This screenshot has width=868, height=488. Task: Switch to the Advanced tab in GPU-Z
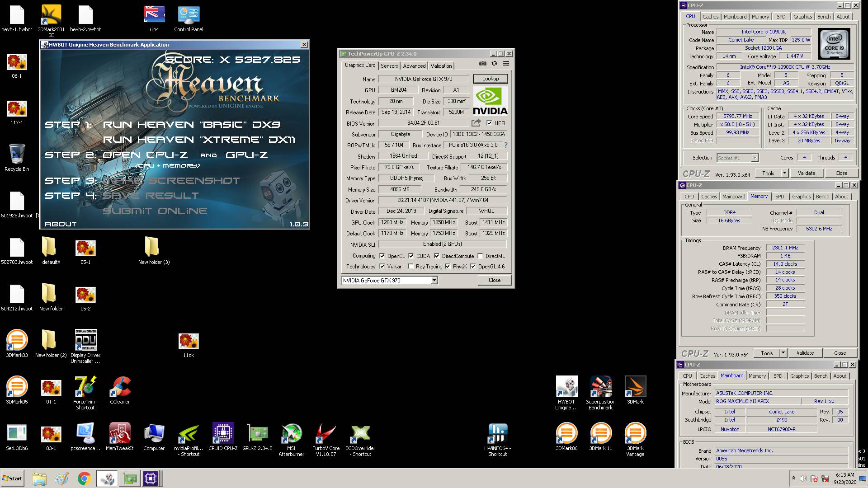pos(414,66)
